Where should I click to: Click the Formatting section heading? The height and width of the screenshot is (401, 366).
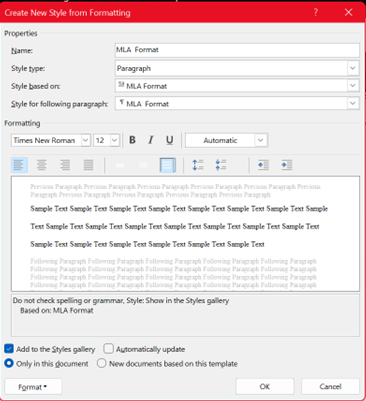coord(22,123)
